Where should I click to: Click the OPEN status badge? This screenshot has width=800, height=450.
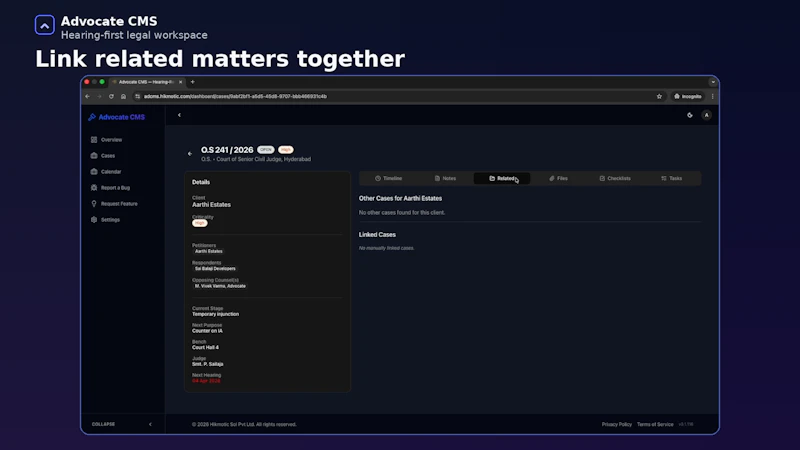pyautogui.click(x=266, y=149)
